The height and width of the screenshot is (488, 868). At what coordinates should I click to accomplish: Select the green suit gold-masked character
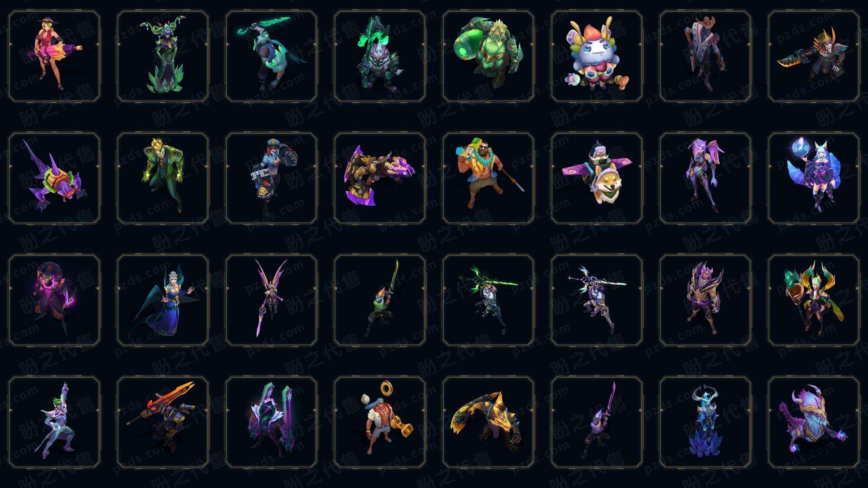click(163, 178)
